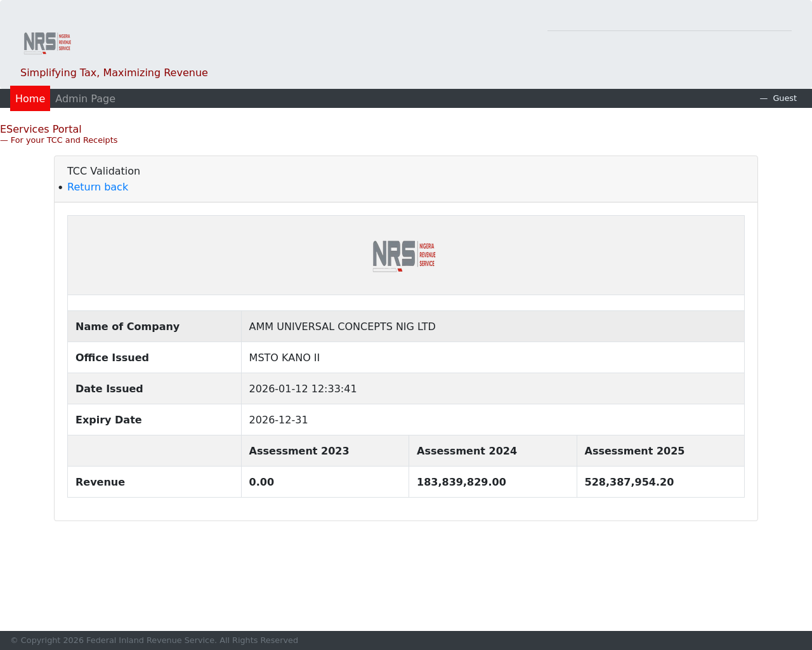Click the Simplifying Tax, Maximizing Revenue slogan
Screen dimensions: 812x650
[114, 72]
